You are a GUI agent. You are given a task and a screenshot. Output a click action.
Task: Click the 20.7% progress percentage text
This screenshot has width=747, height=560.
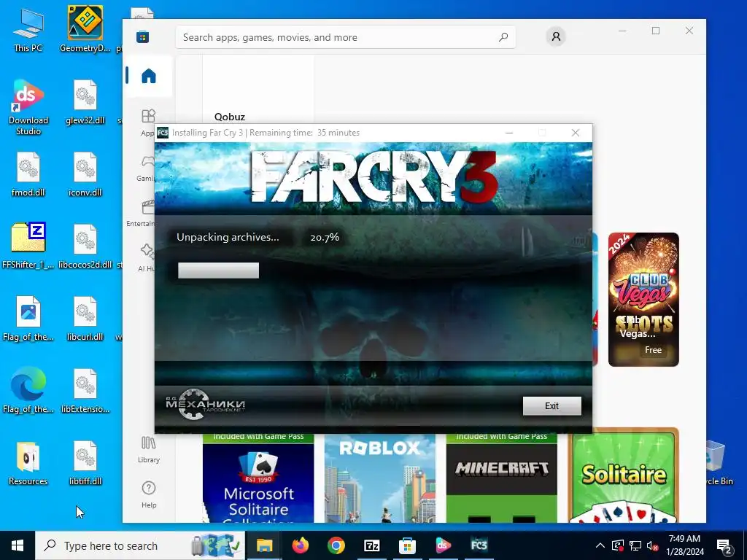[325, 237]
